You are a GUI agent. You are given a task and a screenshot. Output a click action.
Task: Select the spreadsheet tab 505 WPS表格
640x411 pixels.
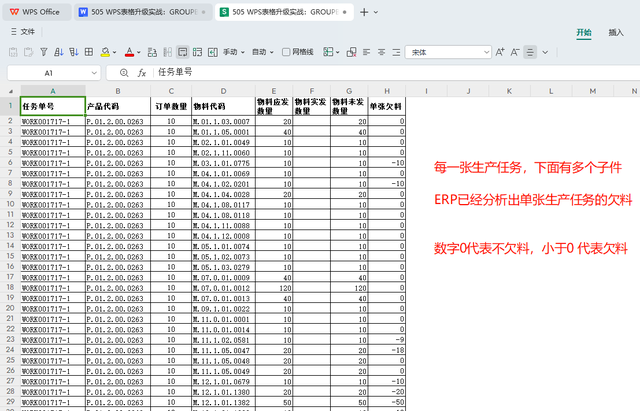[x=284, y=12]
